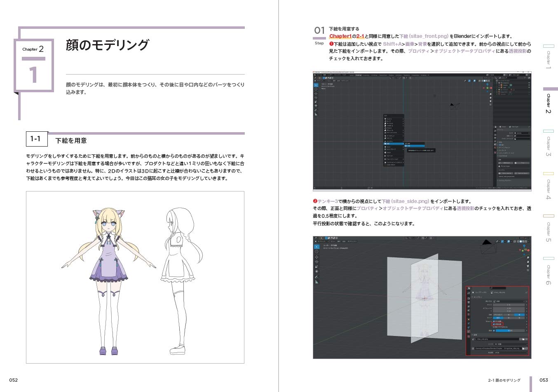Switch to the Modeling workspace tab

coord(358,75)
